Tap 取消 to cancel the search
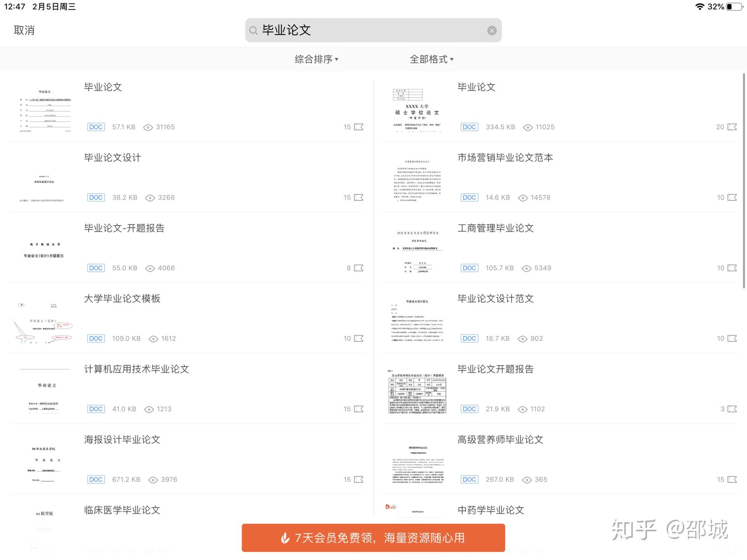 (24, 30)
